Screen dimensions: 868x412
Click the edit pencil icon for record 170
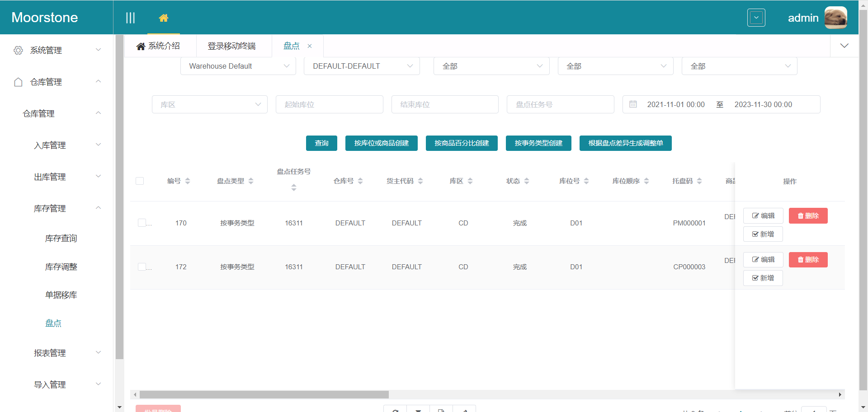pos(755,215)
